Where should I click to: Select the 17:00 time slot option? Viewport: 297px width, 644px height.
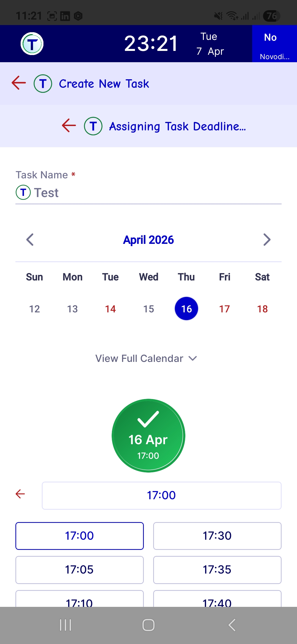pyautogui.click(x=79, y=536)
